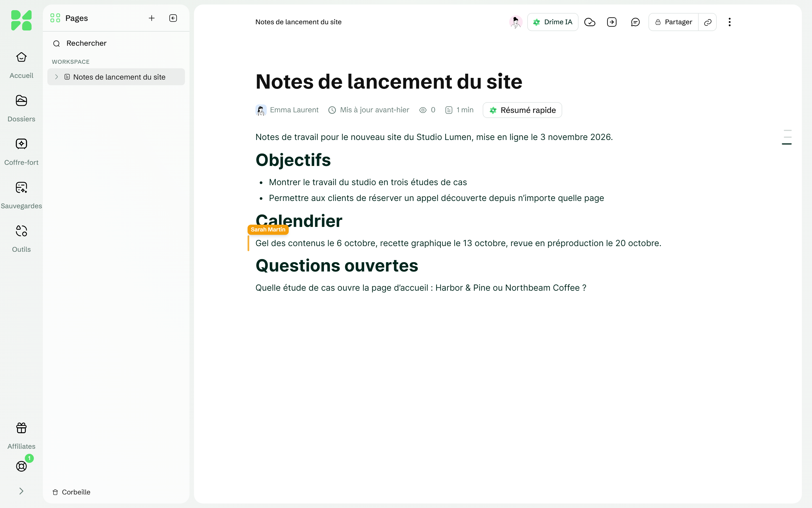Click the WORKSPACE section label
The width and height of the screenshot is (812, 508).
tap(70, 62)
